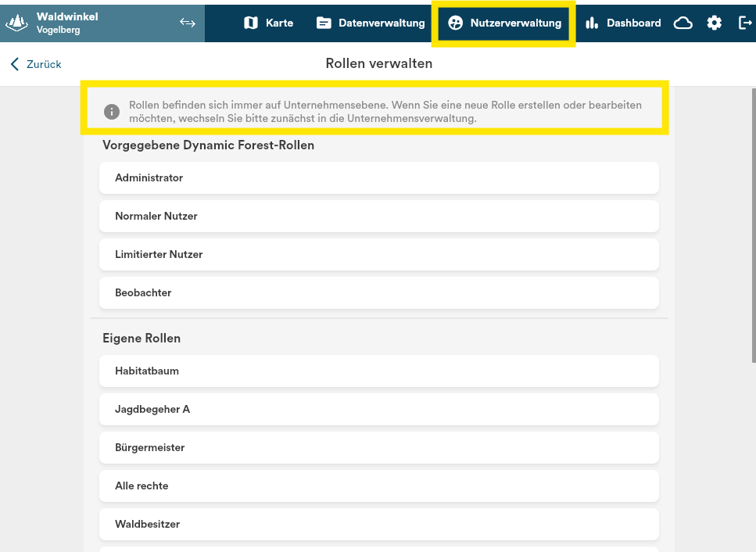Open the Administrator role
The image size is (756, 552).
[x=378, y=178]
